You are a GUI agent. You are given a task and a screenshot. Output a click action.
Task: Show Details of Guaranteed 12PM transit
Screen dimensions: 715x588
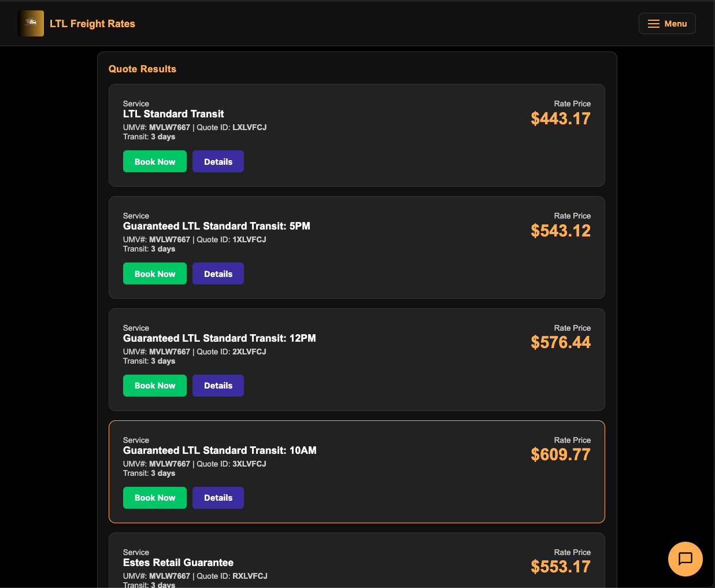(218, 386)
